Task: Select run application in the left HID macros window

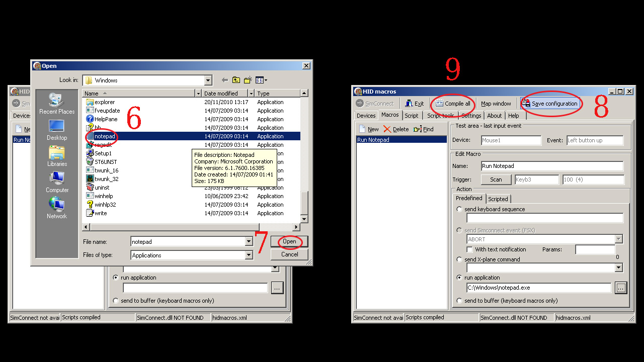Action: [x=116, y=278]
